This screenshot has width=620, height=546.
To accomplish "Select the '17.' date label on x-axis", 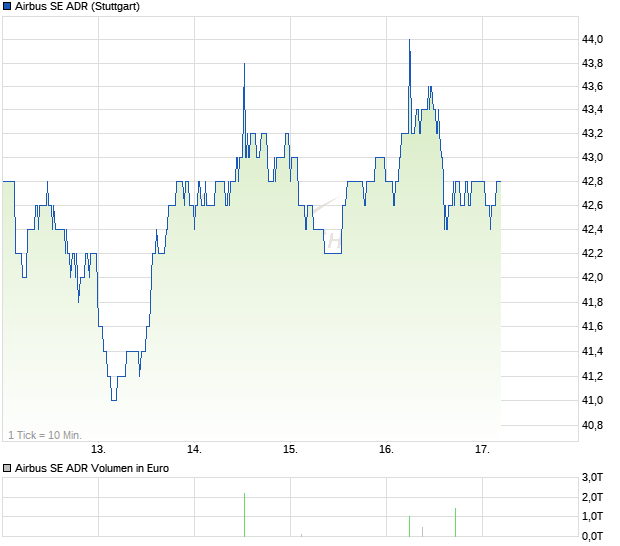I will tap(482, 450).
